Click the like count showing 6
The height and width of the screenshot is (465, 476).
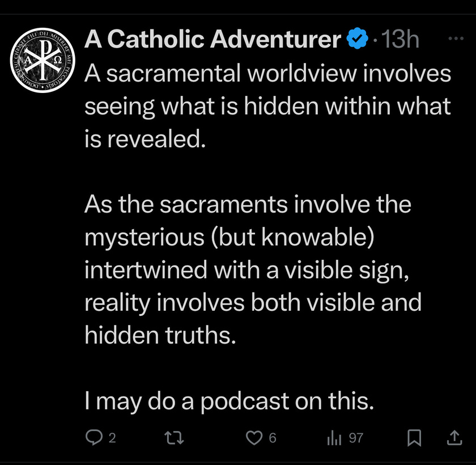[x=273, y=438]
